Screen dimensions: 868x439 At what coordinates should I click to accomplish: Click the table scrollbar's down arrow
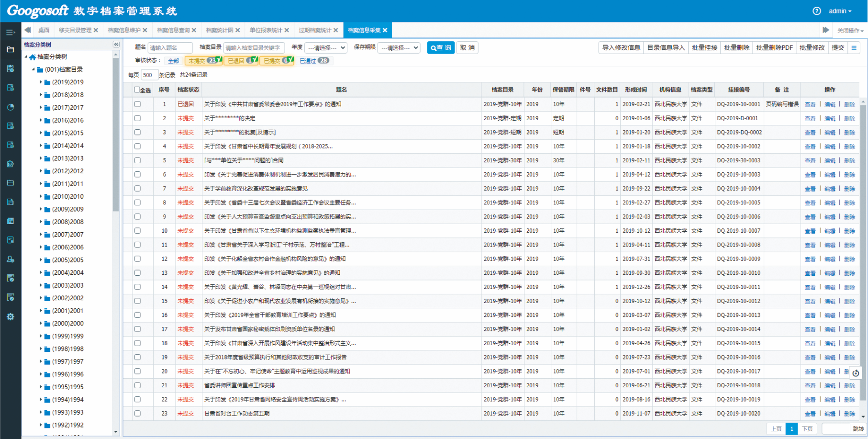(x=863, y=416)
